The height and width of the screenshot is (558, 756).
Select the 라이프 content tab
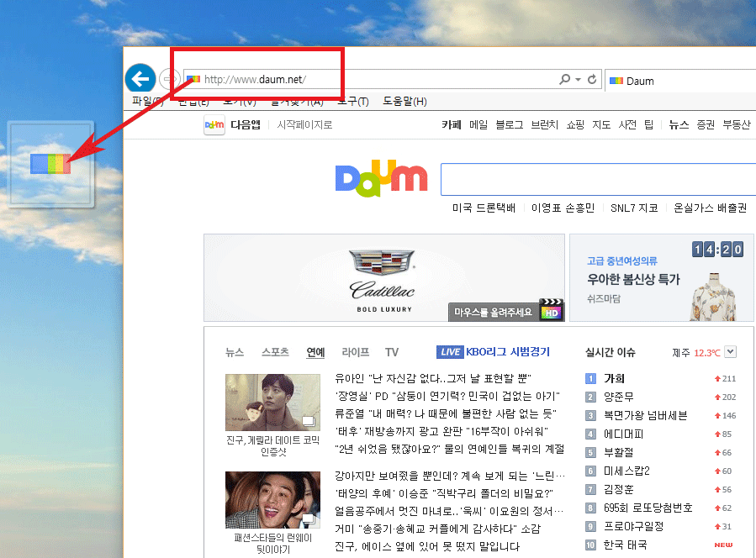coord(356,352)
